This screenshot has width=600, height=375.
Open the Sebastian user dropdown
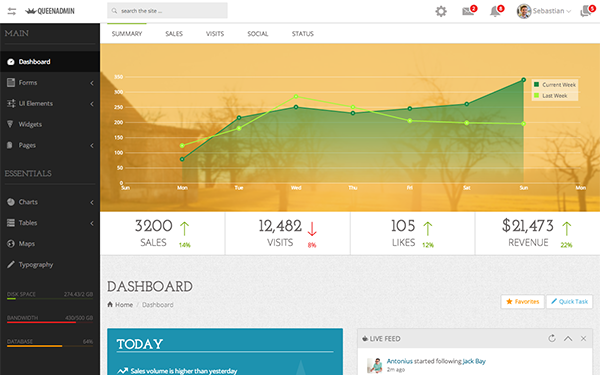551,11
